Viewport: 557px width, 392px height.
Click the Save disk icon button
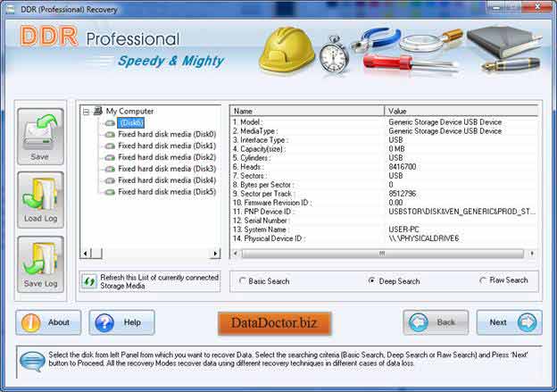coord(40,136)
